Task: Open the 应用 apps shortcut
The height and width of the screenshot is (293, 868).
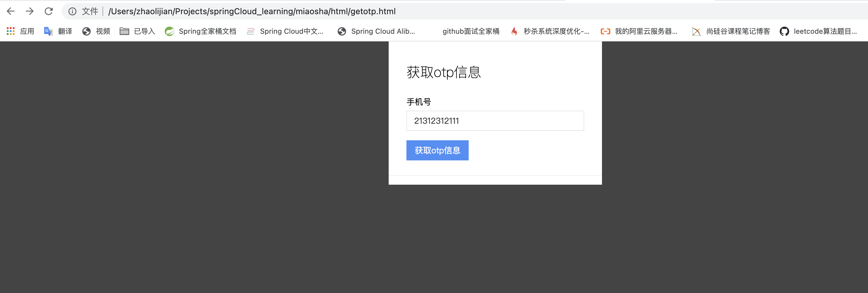Action: coord(20,31)
